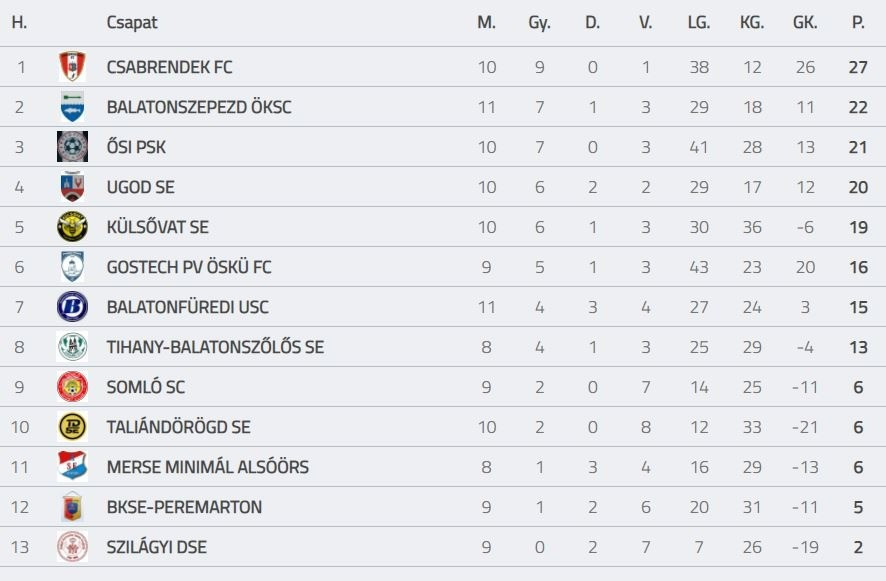Open the CSABRENDEK FC team name link
The width and height of the screenshot is (886, 581).
[x=169, y=67]
